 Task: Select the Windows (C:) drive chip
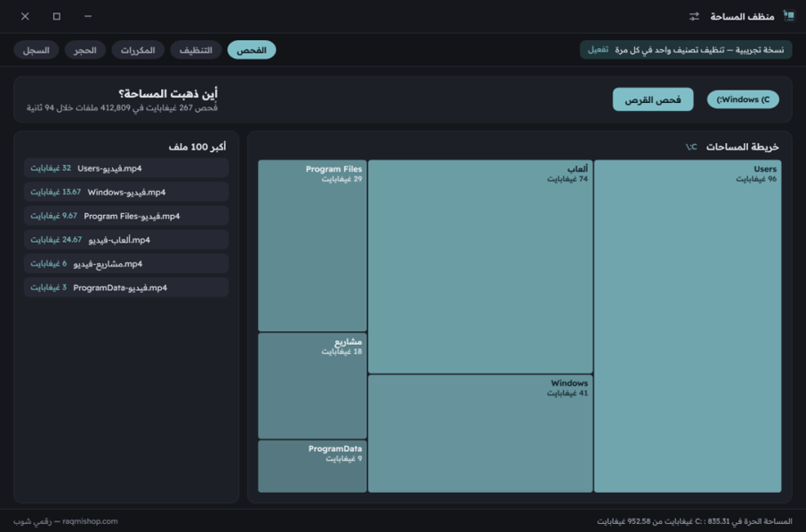coord(742,99)
